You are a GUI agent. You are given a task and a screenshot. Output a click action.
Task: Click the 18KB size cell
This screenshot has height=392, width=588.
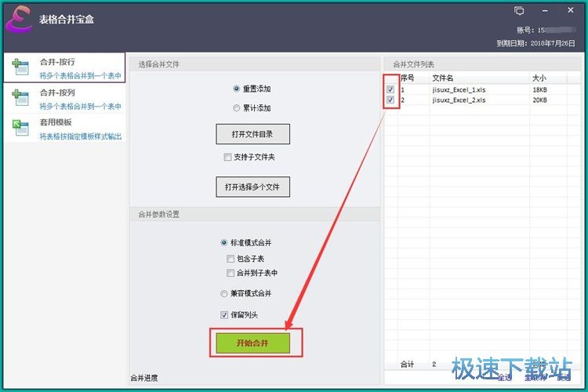(x=539, y=89)
